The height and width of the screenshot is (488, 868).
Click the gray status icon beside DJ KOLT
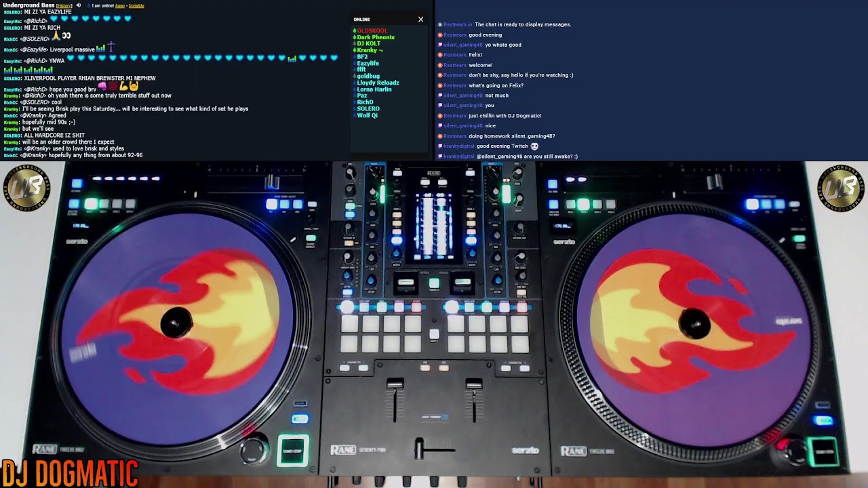(x=355, y=44)
